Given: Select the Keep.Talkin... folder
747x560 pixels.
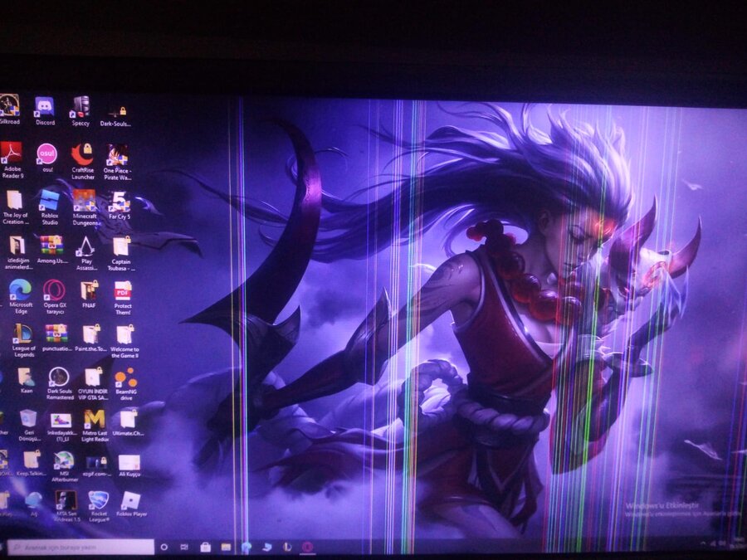Looking at the screenshot, I should pos(32,463).
